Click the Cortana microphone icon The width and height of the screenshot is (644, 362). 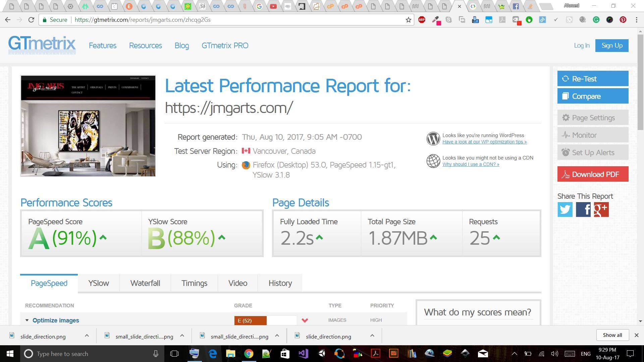(156, 354)
